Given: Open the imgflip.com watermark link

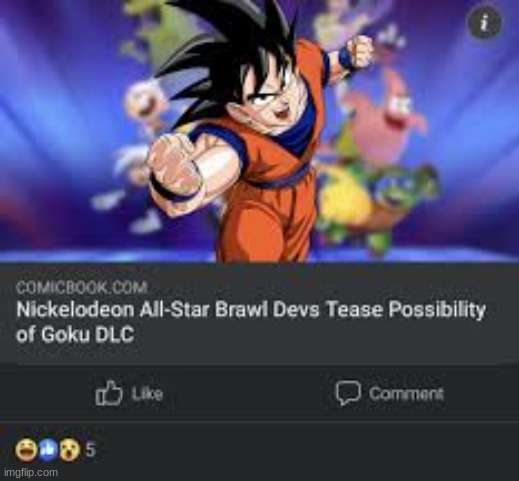Looking at the screenshot, I should coord(31,472).
